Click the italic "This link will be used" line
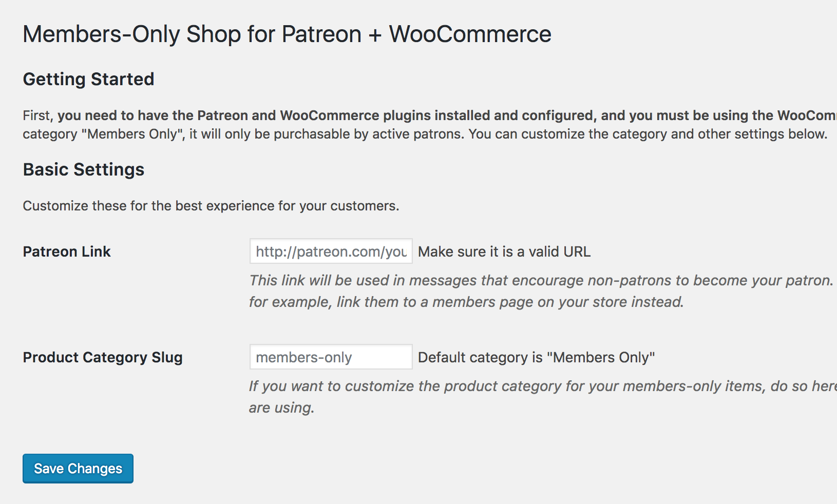Image resolution: width=837 pixels, height=504 pixels. click(540, 280)
